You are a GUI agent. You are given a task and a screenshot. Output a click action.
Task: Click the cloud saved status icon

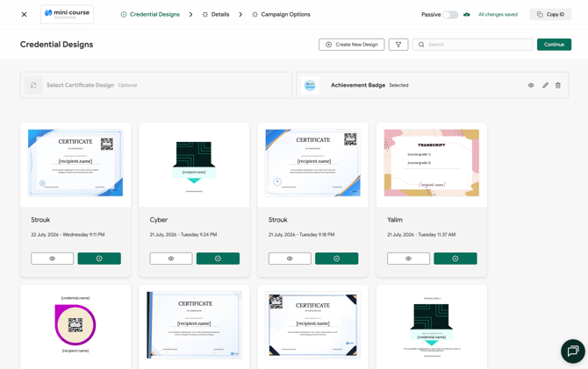[x=467, y=15]
